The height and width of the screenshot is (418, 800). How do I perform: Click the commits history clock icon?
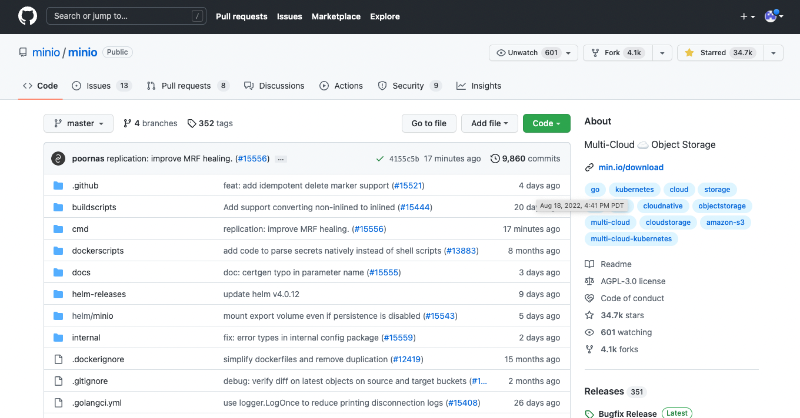[x=495, y=159]
